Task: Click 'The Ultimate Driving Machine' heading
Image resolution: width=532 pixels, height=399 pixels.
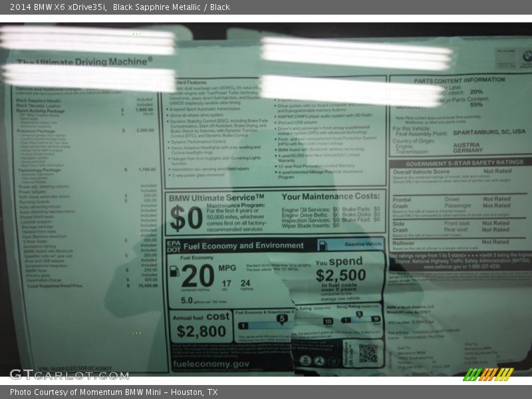Action: pos(84,61)
